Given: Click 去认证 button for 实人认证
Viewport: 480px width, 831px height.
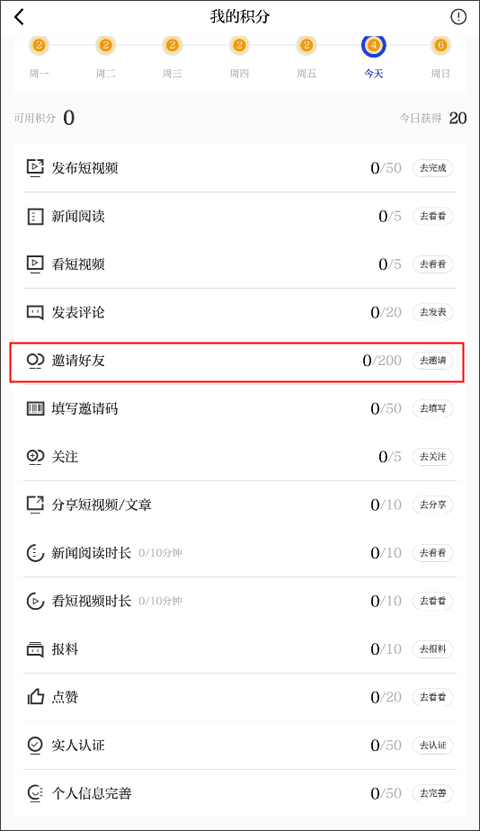Looking at the screenshot, I should (433, 745).
